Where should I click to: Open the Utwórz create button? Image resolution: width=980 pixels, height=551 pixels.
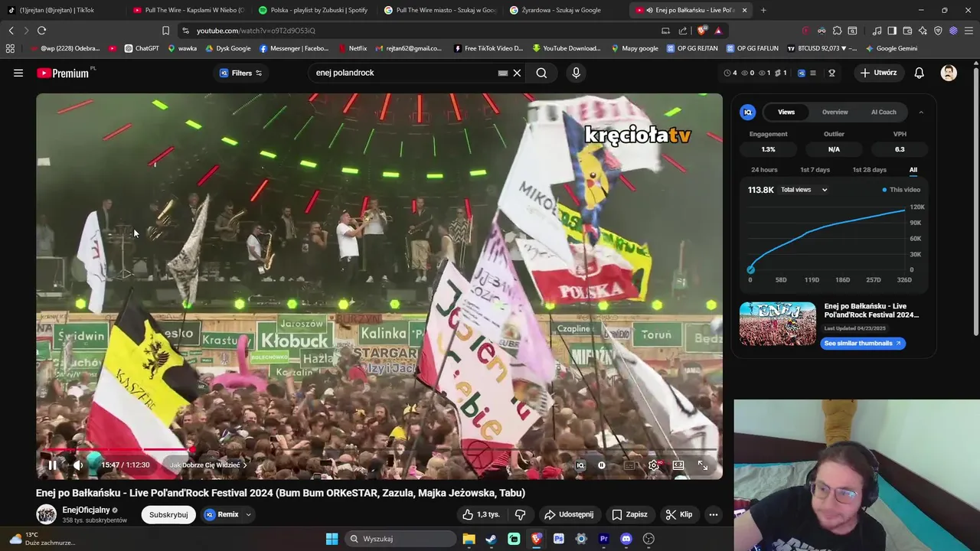click(x=878, y=73)
